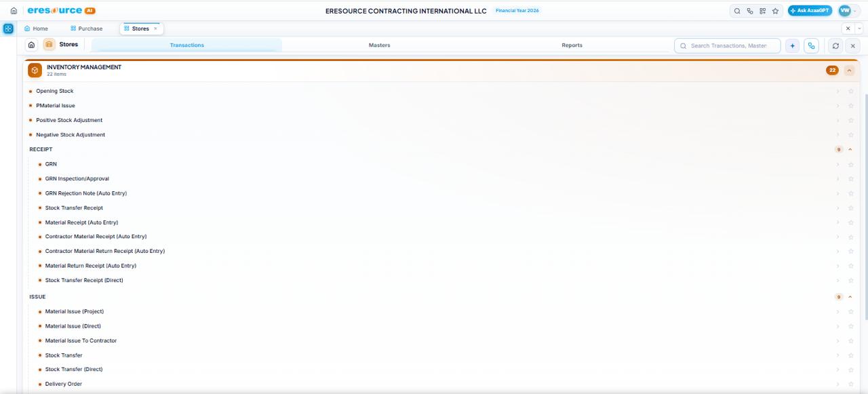Open the Delivery Order transaction
The height and width of the screenshot is (394, 868).
[64, 385]
